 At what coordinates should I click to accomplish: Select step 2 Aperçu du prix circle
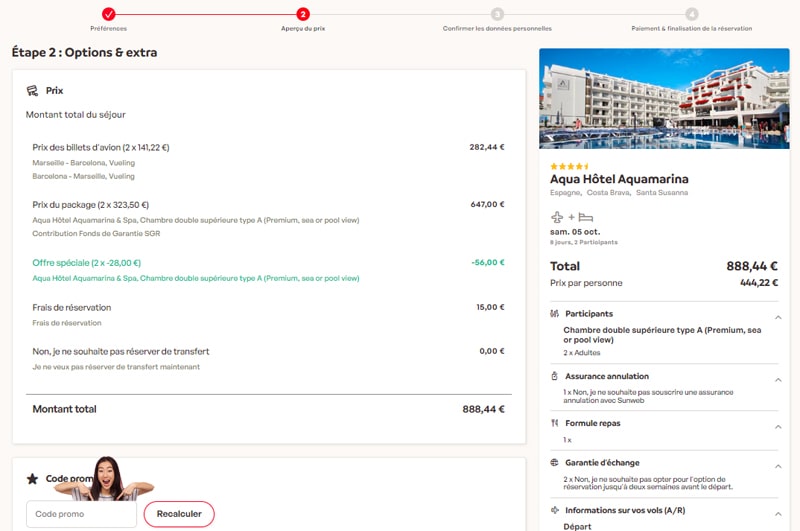click(303, 14)
